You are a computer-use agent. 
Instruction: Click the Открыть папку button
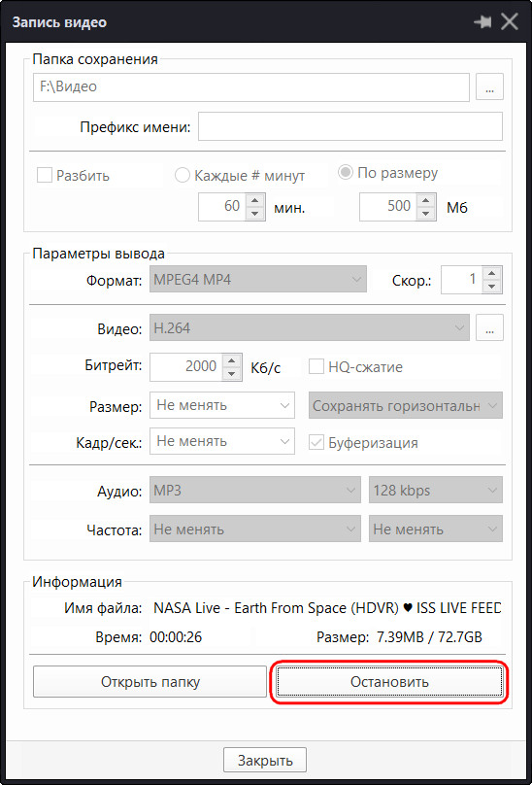(x=150, y=681)
